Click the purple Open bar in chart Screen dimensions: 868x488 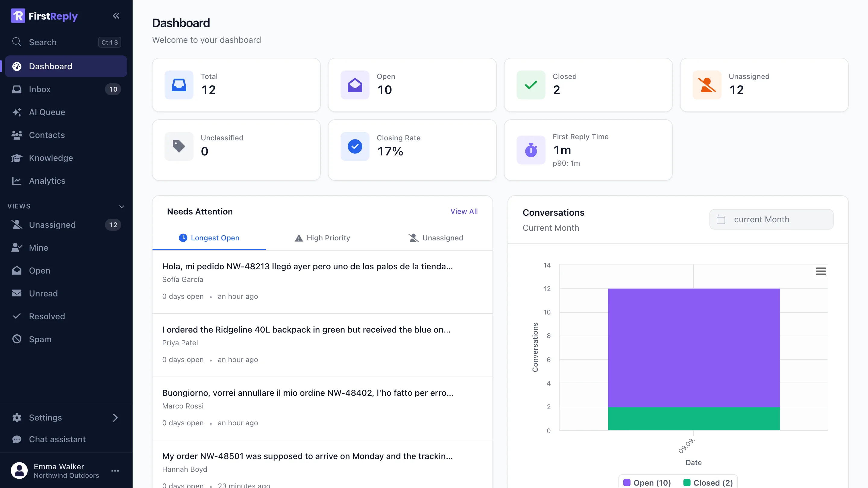pyautogui.click(x=694, y=348)
